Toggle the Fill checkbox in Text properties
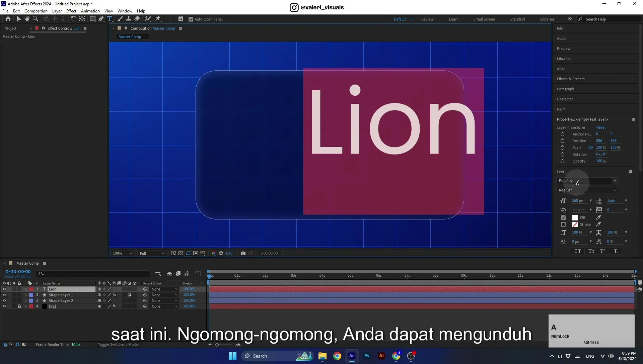The width and height of the screenshot is (643, 364). point(563,217)
